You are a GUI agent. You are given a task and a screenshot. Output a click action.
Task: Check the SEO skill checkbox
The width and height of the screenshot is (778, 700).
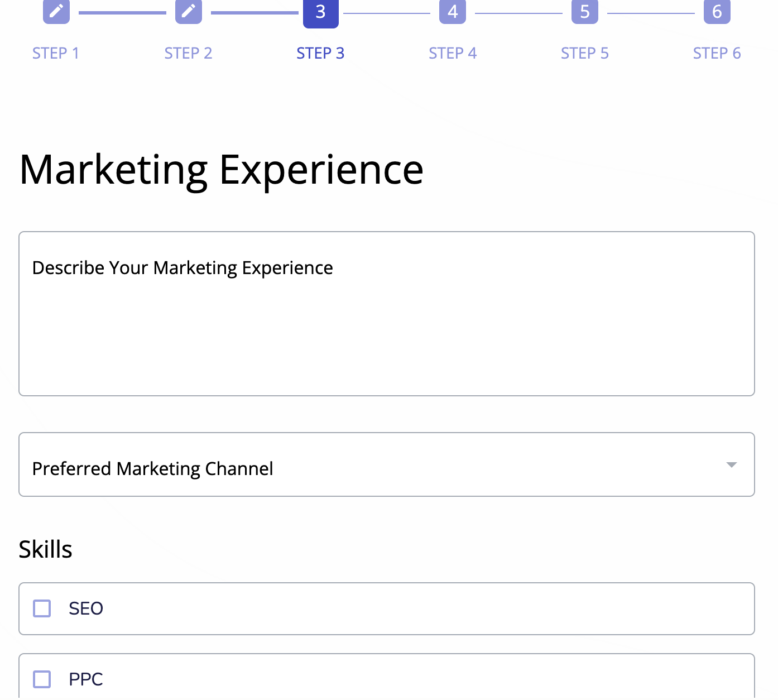[42, 608]
